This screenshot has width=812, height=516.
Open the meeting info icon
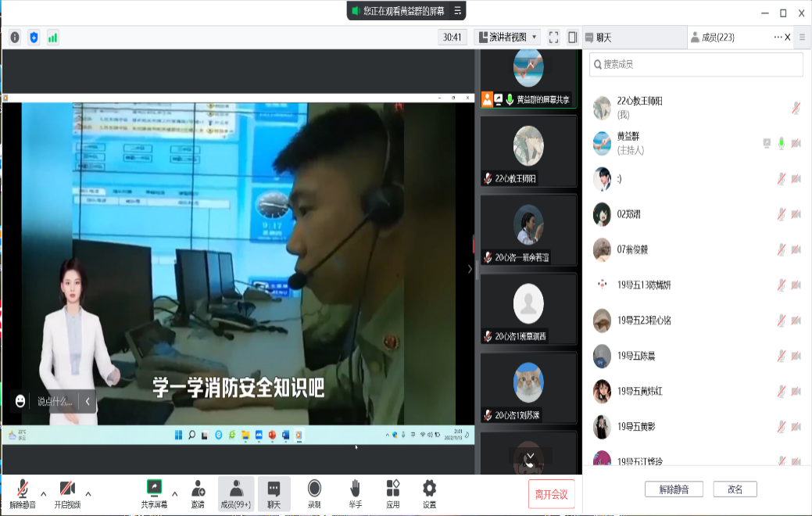click(15, 38)
